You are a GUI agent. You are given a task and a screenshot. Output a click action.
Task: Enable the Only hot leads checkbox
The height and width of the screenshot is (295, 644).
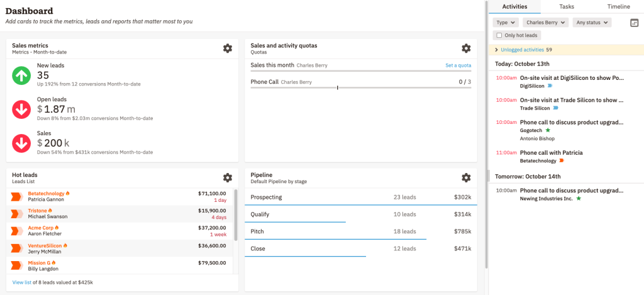(499, 35)
